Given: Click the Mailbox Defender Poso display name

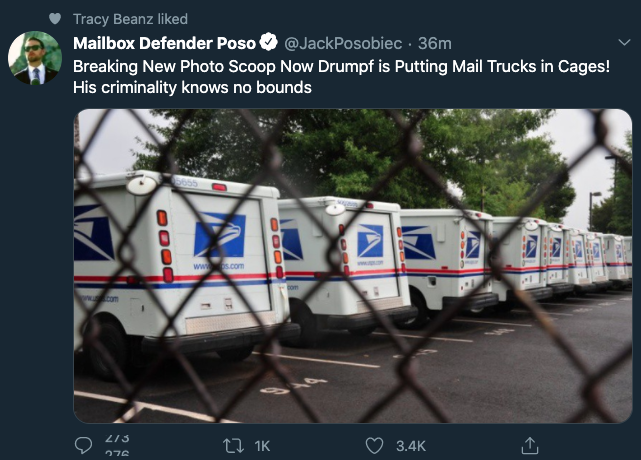Looking at the screenshot, I should pos(164,43).
